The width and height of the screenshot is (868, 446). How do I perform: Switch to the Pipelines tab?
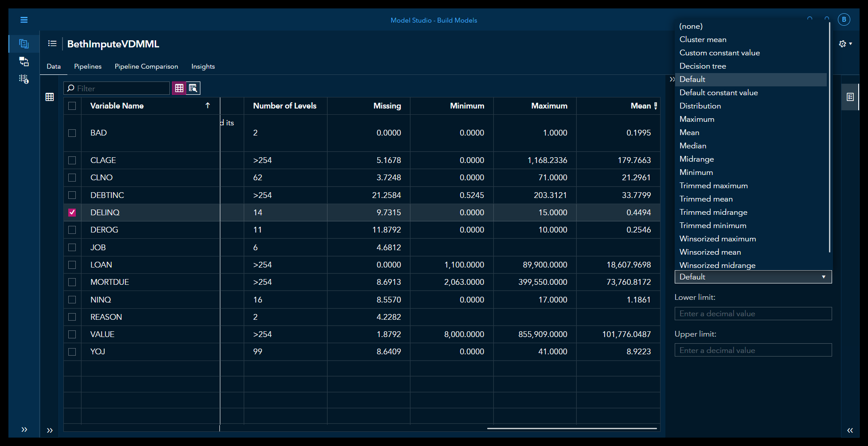click(x=87, y=66)
